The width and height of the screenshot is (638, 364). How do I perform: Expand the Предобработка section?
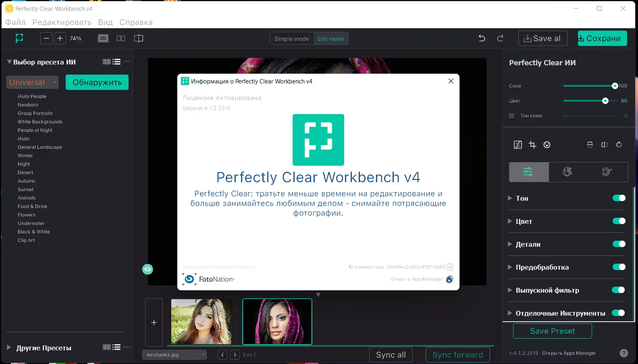(x=510, y=267)
